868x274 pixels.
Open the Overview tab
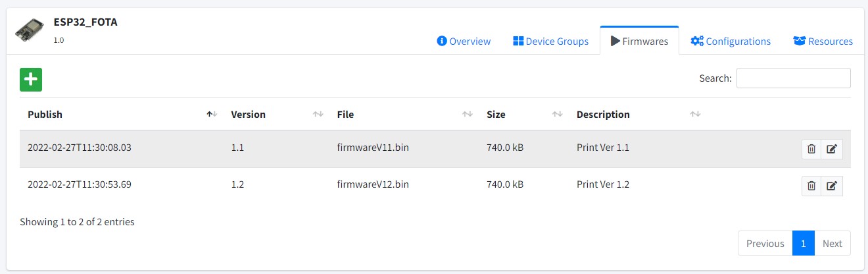464,41
